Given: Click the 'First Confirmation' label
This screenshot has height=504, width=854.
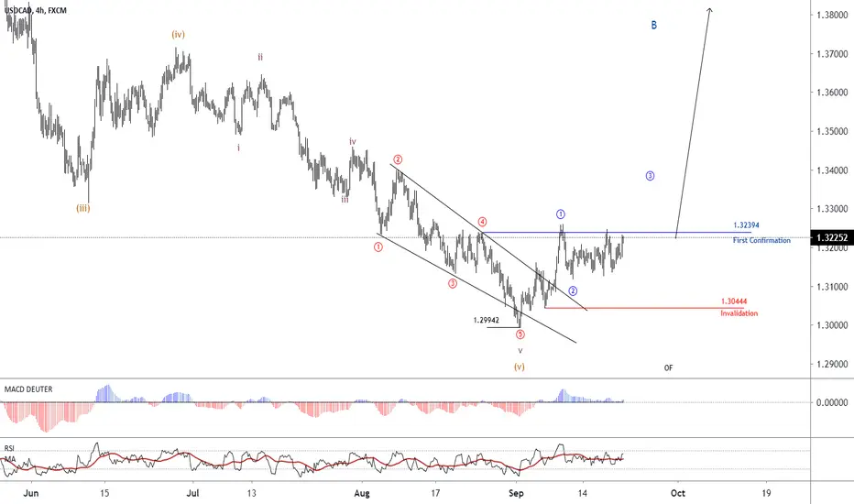Looking at the screenshot, I should click(761, 240).
